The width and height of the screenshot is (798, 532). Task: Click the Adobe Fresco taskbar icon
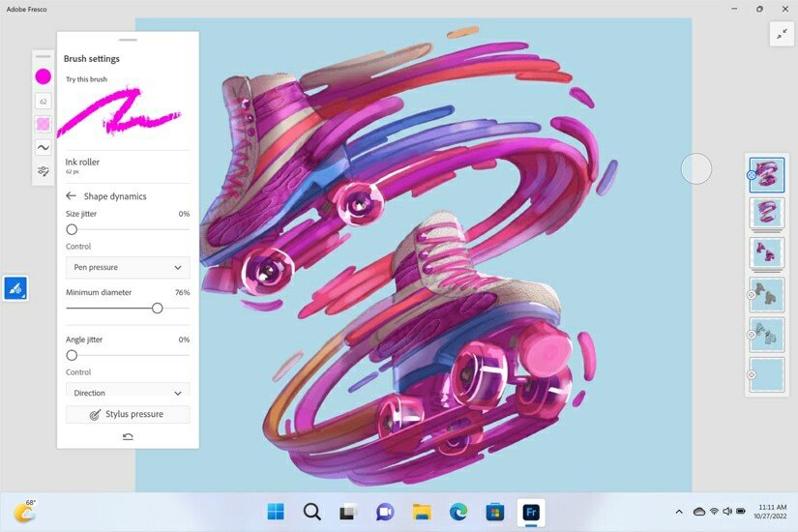(531, 512)
